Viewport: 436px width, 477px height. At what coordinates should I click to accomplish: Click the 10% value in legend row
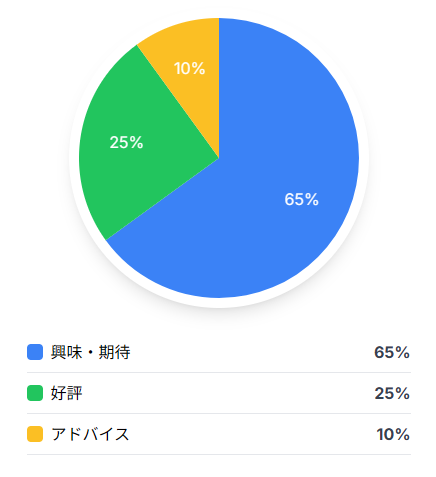tap(393, 434)
